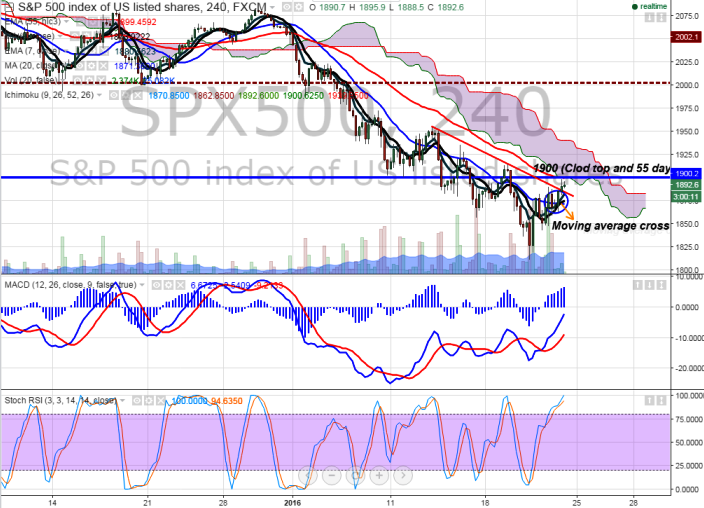Click the open price value 1890.7
This screenshot has width=704, height=508.
point(332,8)
